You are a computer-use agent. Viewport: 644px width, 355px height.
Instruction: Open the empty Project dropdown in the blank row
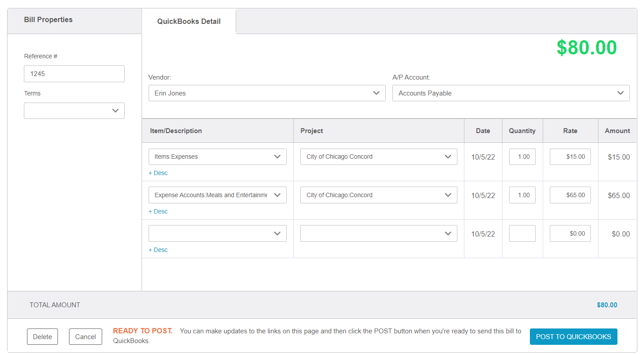click(379, 233)
